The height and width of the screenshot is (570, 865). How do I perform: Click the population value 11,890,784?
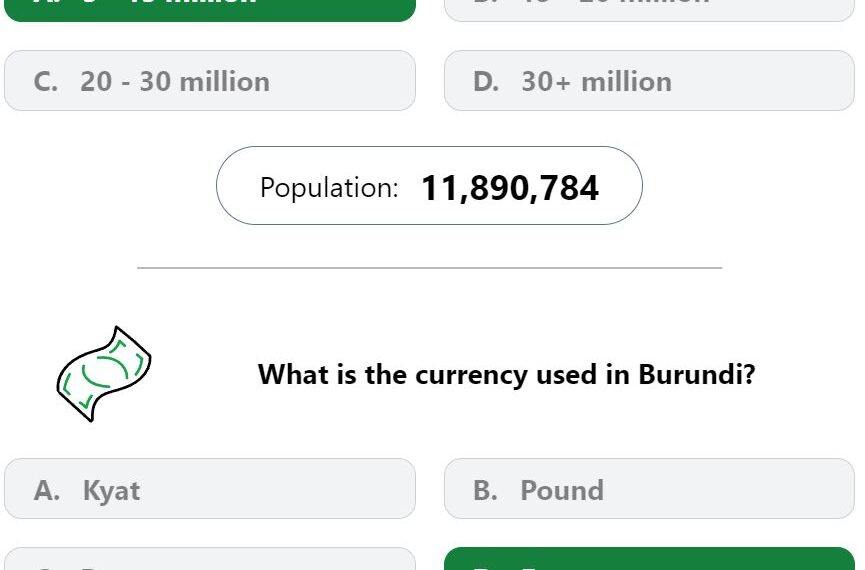(510, 188)
